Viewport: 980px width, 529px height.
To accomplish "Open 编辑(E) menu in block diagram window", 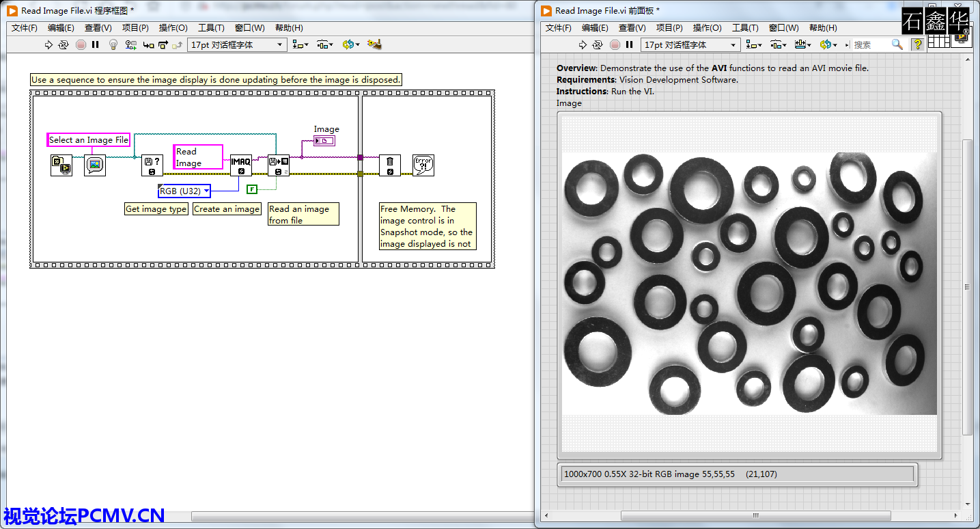I will coord(61,28).
